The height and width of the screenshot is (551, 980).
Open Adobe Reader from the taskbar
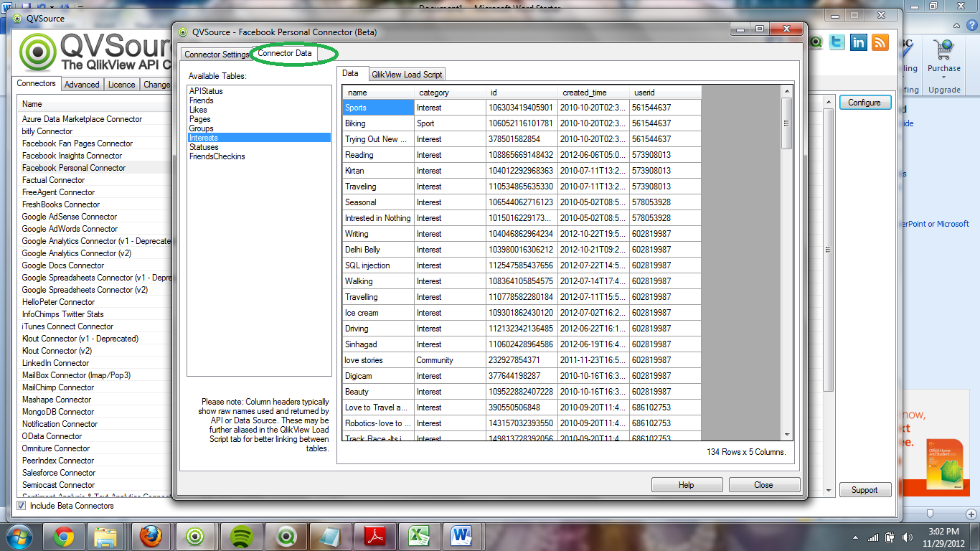[376, 536]
